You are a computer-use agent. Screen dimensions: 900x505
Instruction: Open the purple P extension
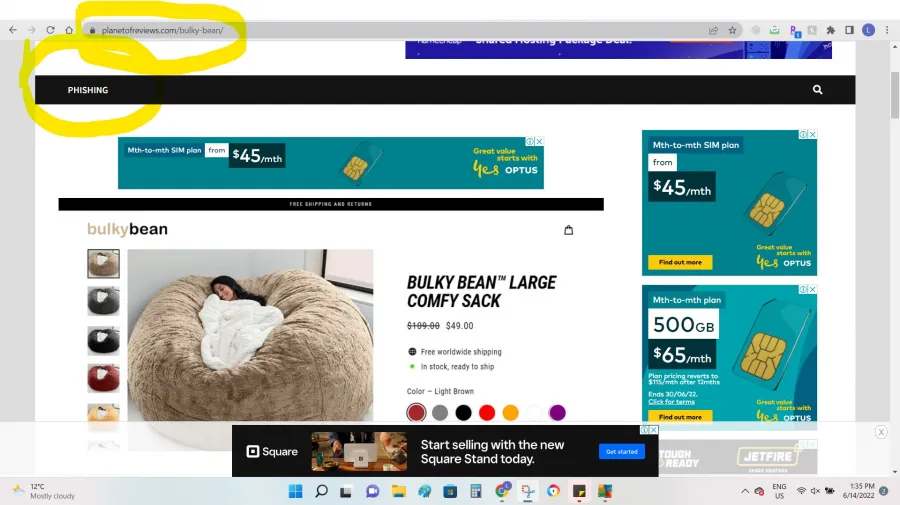[794, 31]
